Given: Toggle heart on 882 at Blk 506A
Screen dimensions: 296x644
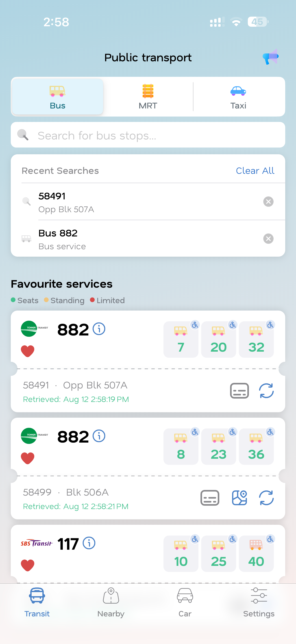Looking at the screenshot, I should point(27,458).
